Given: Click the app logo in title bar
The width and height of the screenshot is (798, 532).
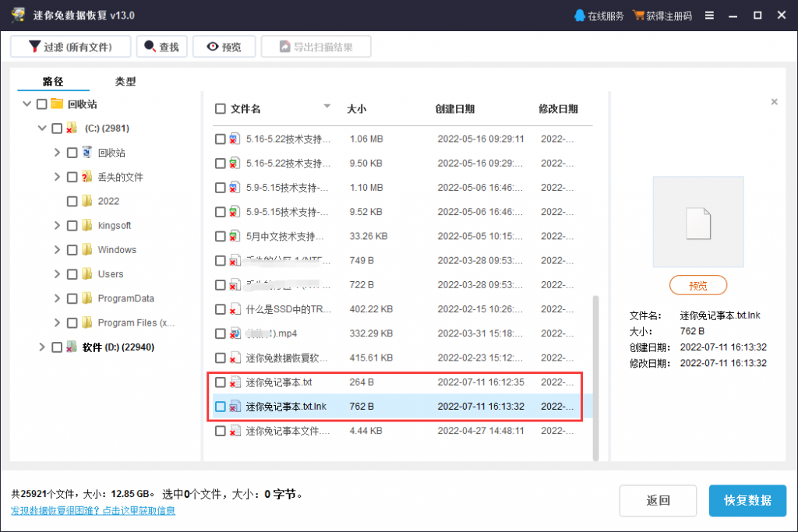Looking at the screenshot, I should (x=19, y=16).
